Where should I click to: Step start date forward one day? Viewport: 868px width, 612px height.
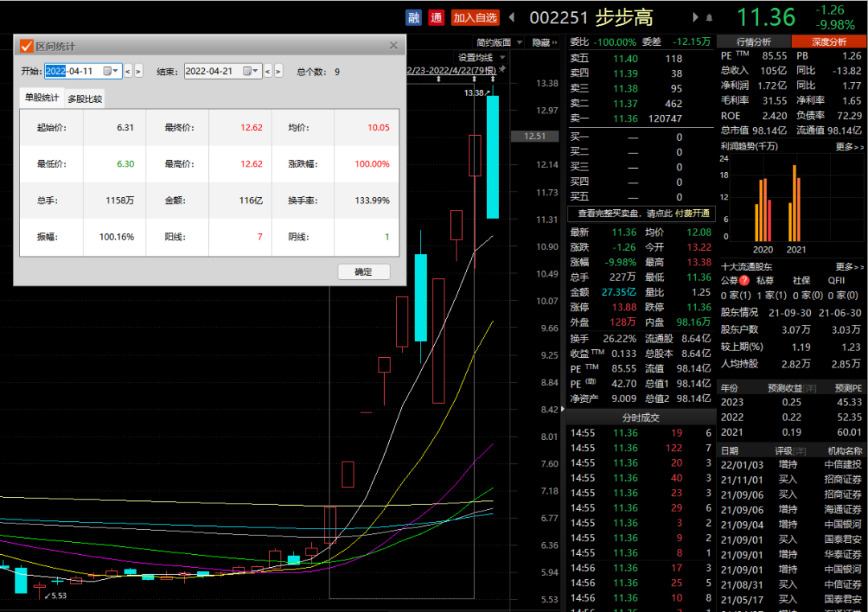point(138,72)
